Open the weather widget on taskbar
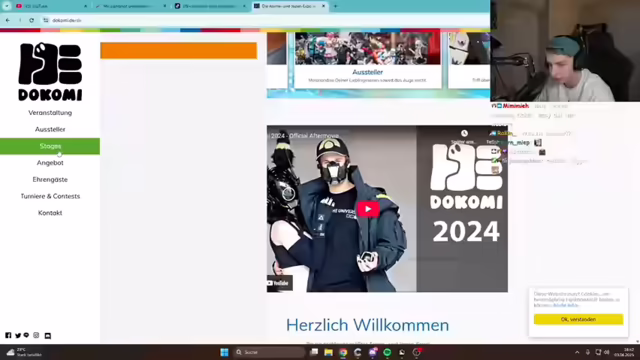Viewport: 640px width, 360px height. tap(24, 352)
